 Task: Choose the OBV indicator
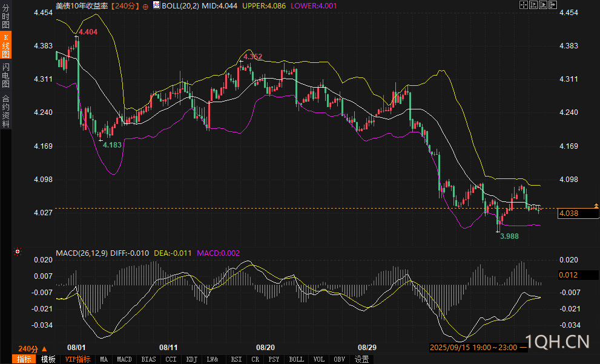tap(339, 359)
